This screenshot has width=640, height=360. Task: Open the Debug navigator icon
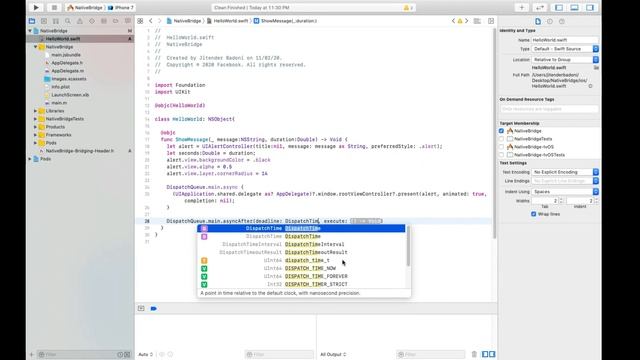(x=104, y=21)
